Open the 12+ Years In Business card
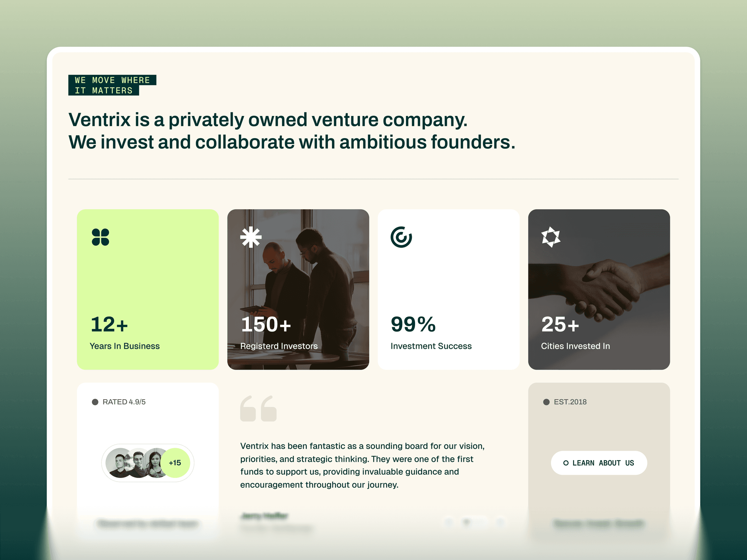This screenshot has width=747, height=560. click(x=148, y=289)
